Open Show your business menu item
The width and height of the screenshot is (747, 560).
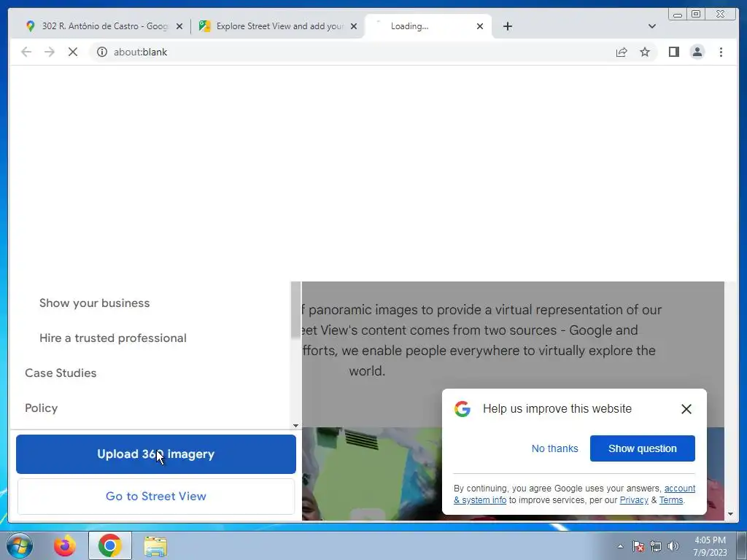coord(94,303)
